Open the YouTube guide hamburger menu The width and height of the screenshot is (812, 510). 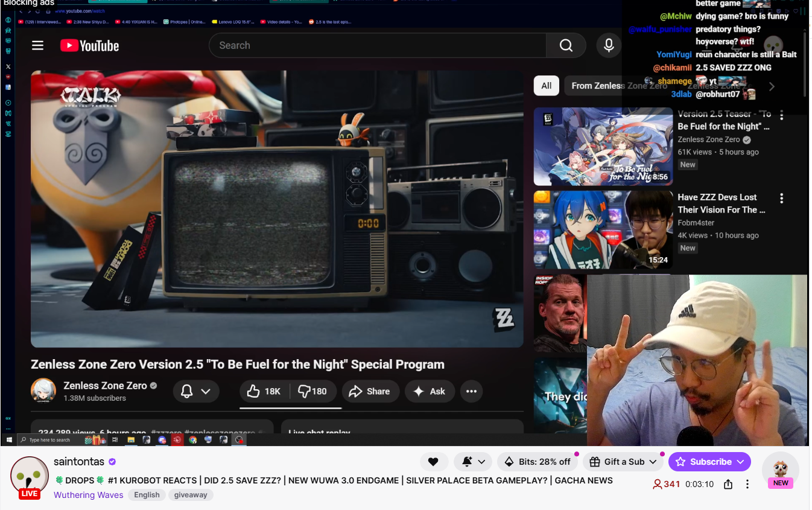pyautogui.click(x=38, y=46)
